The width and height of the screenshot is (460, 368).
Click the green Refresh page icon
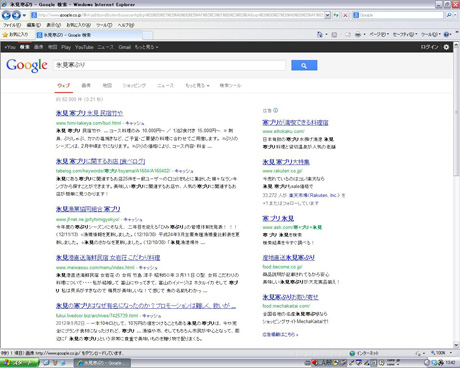coord(336,15)
